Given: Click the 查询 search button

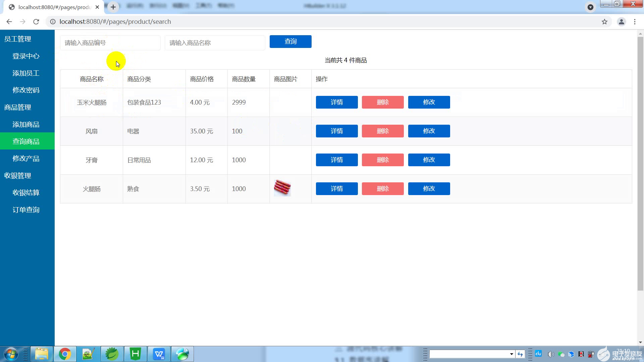Looking at the screenshot, I should point(290,42).
